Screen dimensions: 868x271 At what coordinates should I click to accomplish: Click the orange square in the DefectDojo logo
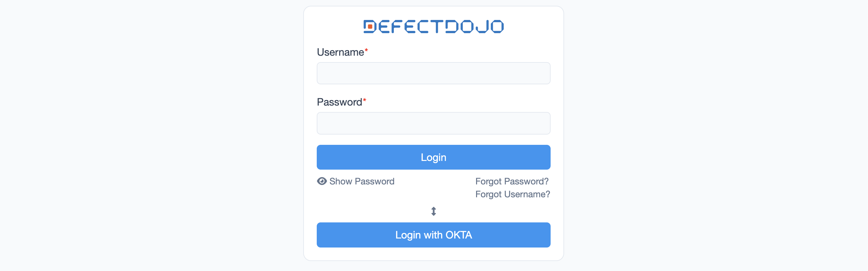point(370,26)
